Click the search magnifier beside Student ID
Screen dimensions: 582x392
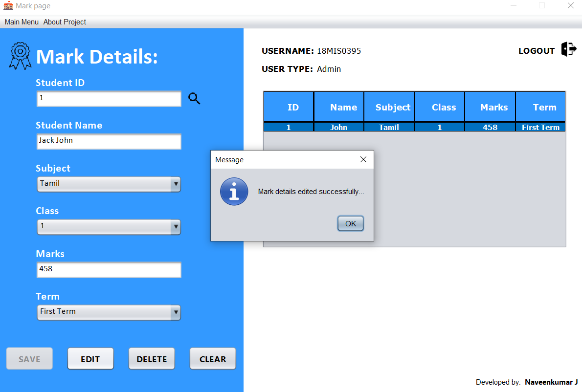[194, 99]
